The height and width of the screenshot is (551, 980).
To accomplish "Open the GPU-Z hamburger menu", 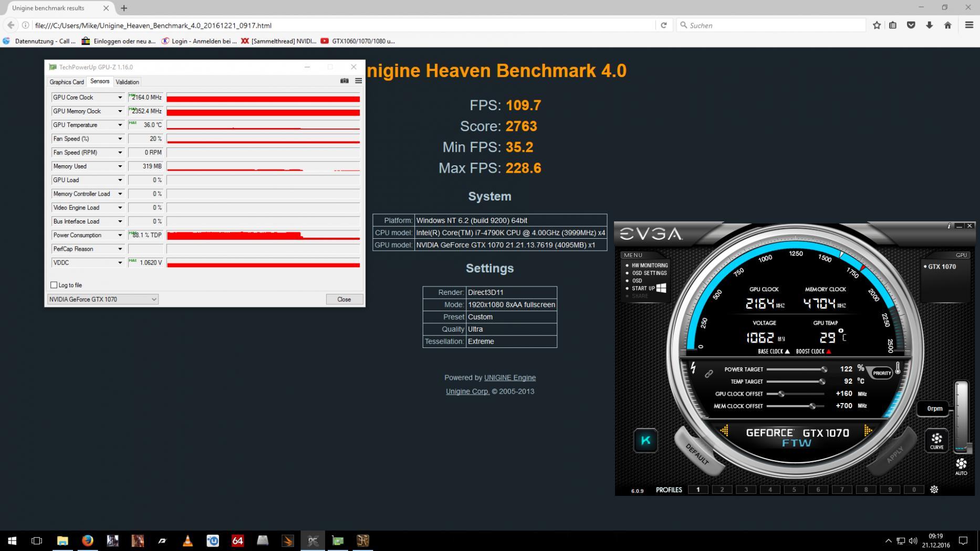I will [x=359, y=81].
